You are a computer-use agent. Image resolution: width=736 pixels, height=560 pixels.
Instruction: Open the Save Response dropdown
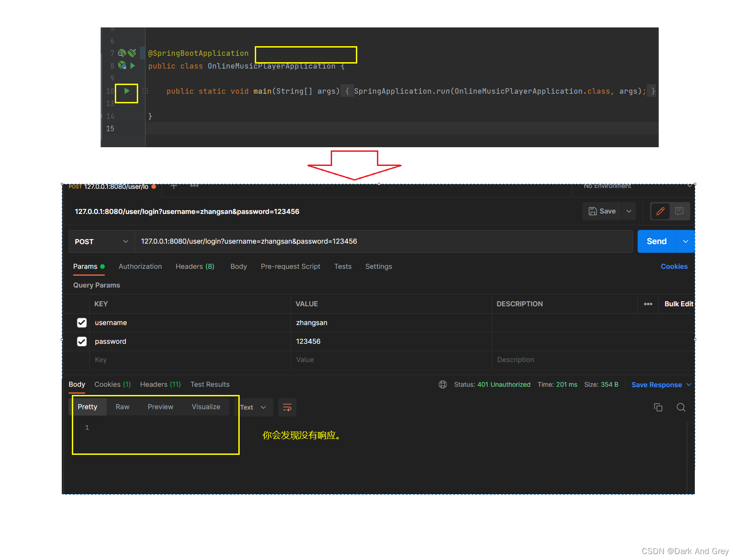(x=661, y=385)
